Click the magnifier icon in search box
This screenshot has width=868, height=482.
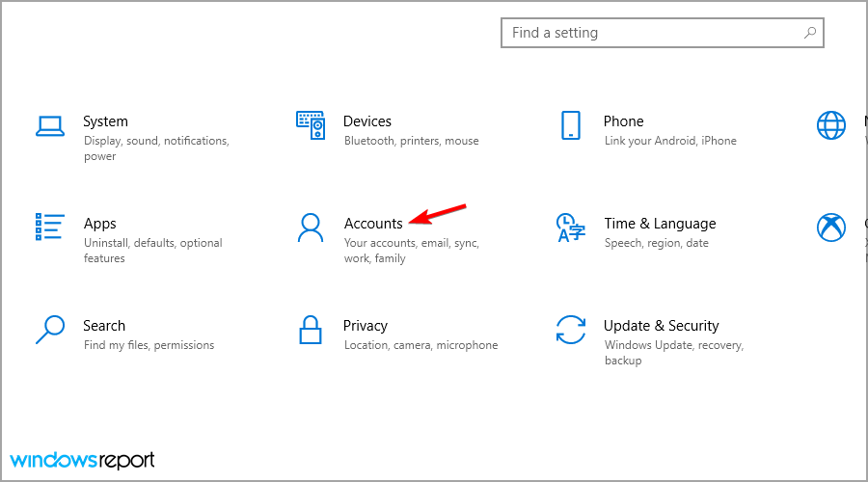click(810, 33)
